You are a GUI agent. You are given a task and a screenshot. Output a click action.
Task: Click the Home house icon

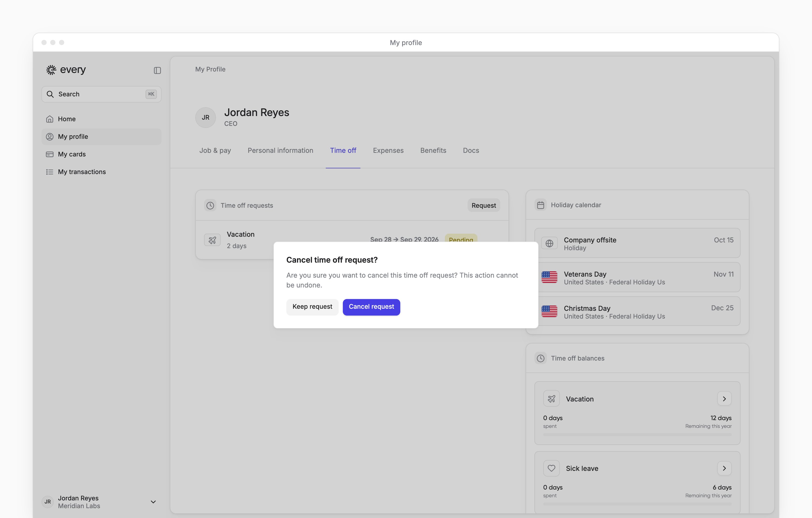pyautogui.click(x=49, y=119)
